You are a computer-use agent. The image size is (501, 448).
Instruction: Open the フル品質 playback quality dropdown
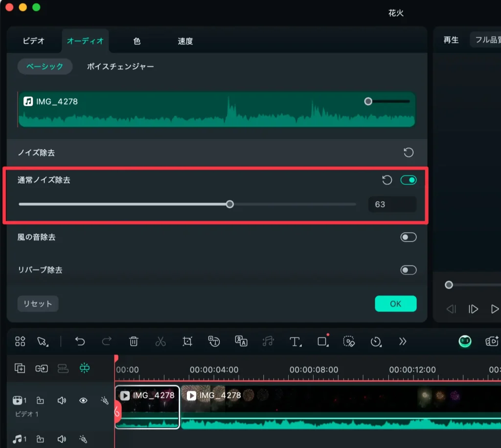coord(485,40)
